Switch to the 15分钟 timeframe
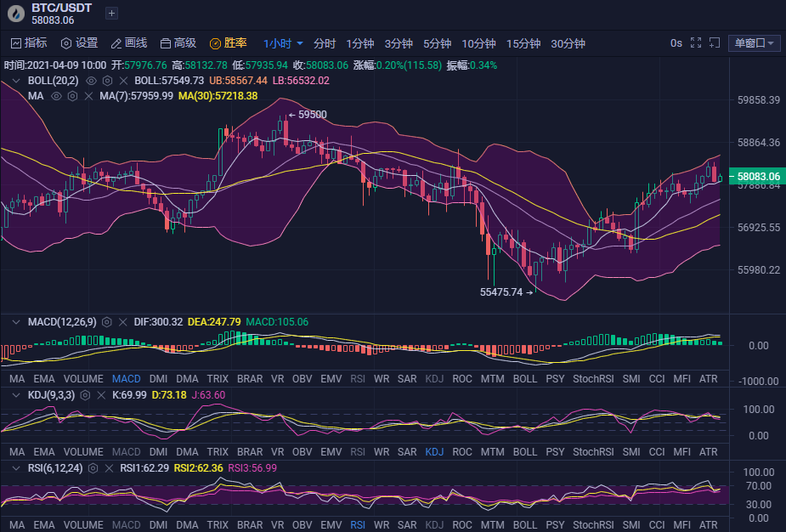786x532 pixels. coord(523,43)
